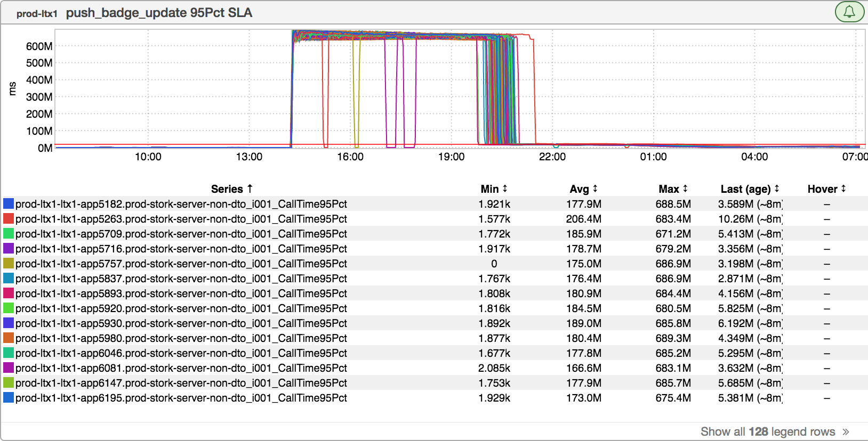The height and width of the screenshot is (441, 868).
Task: Select the app5980 series legend row
Action: [181, 338]
